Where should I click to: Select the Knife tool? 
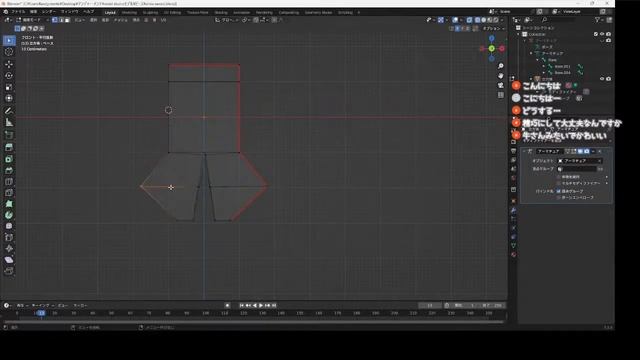[9, 193]
